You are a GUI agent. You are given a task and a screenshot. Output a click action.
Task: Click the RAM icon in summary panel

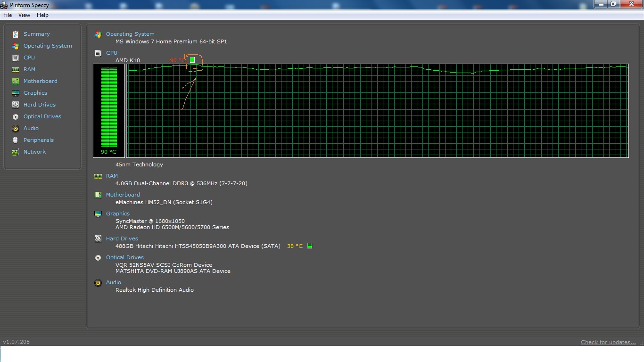coord(98,176)
